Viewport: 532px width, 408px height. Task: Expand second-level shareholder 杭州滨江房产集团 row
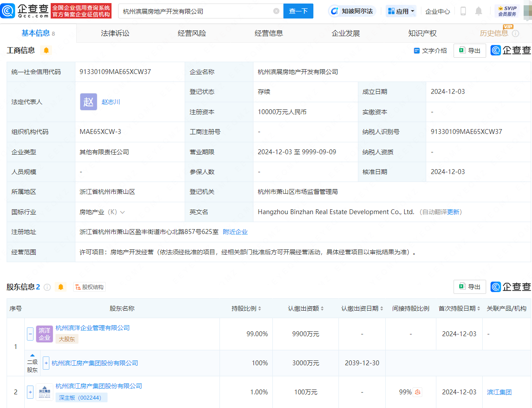click(46, 363)
